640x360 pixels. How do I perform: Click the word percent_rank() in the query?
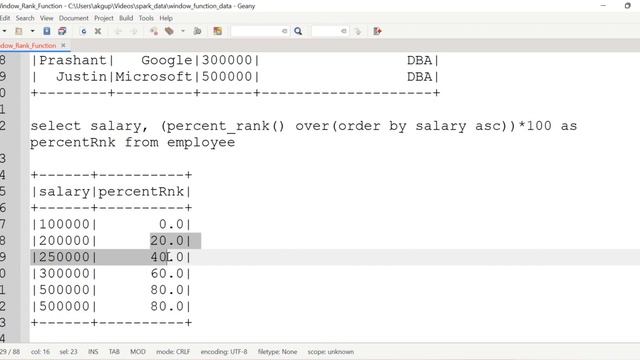pos(223,126)
